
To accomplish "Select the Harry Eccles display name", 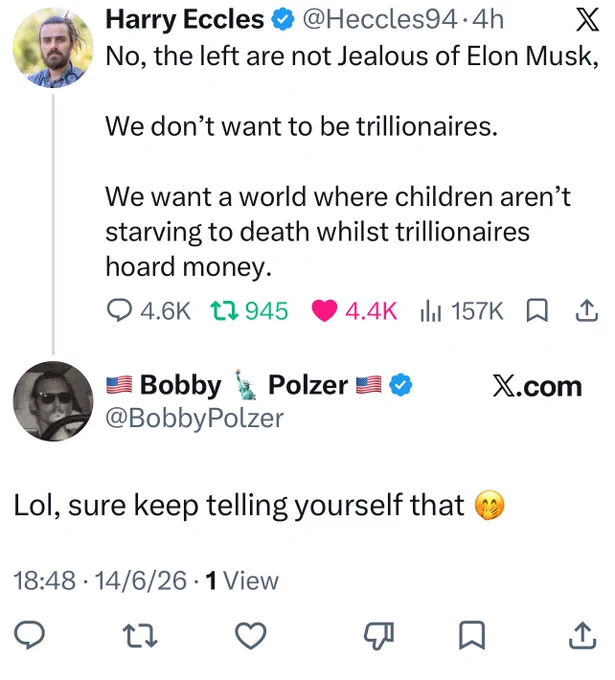I will [185, 20].
